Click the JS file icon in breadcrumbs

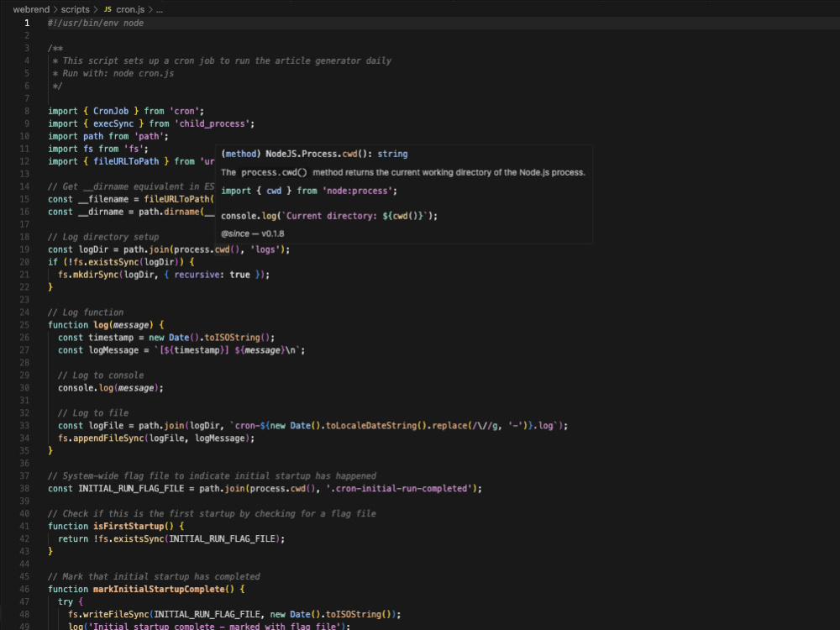(108, 9)
